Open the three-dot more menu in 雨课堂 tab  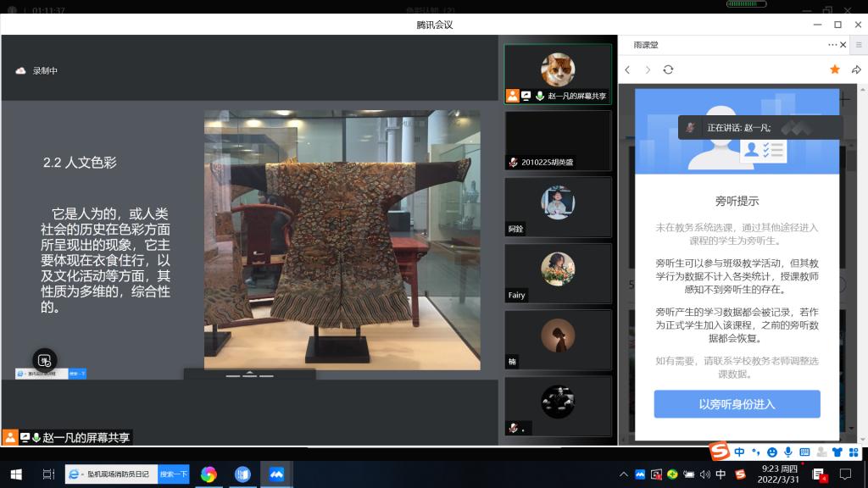coord(832,45)
